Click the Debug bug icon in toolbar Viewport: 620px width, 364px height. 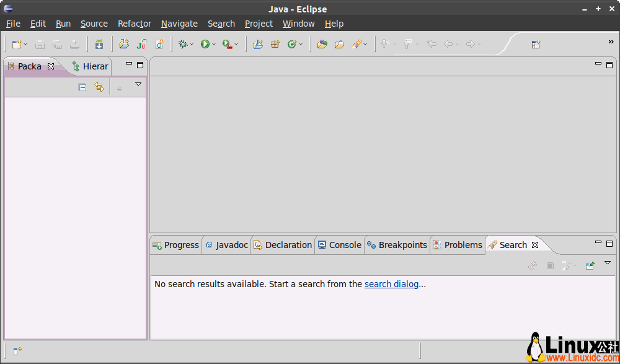pyautogui.click(x=183, y=44)
